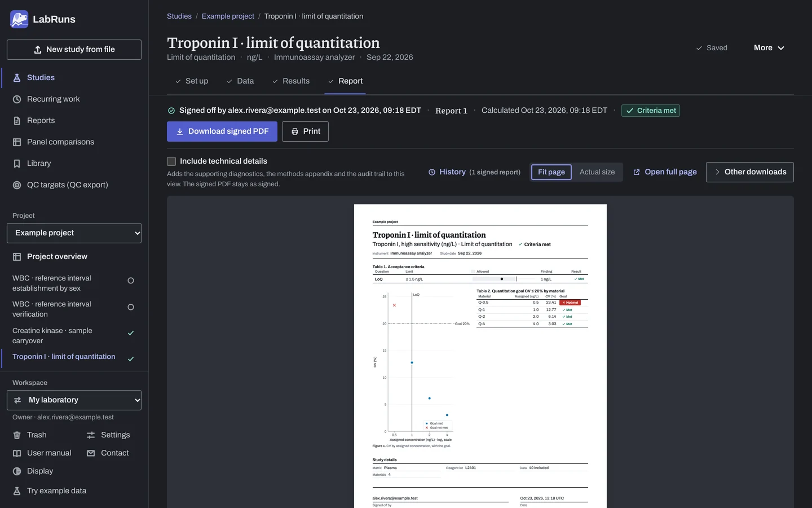Open QC targets (QC export)
The width and height of the screenshot is (812, 508).
[74, 185]
